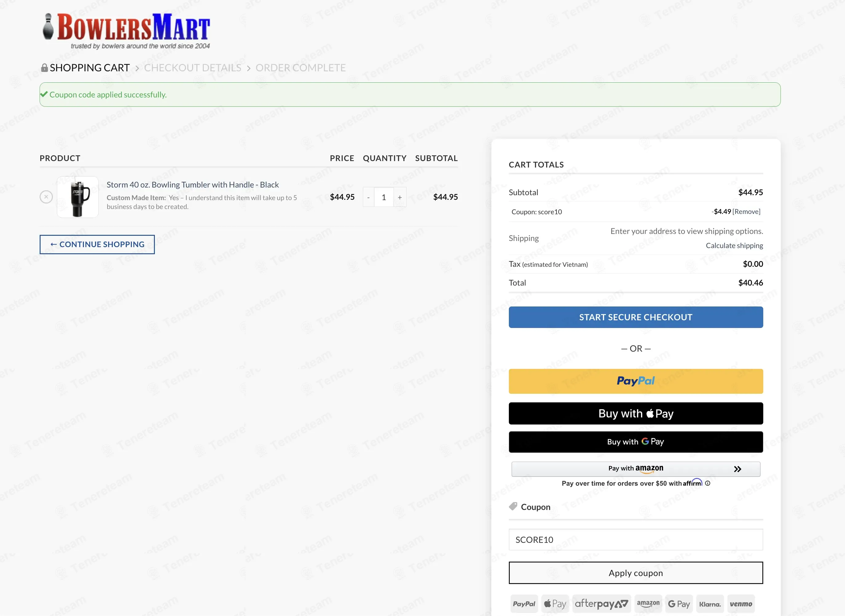
Task: Click the 'Coupon: score10' label
Action: click(x=537, y=212)
